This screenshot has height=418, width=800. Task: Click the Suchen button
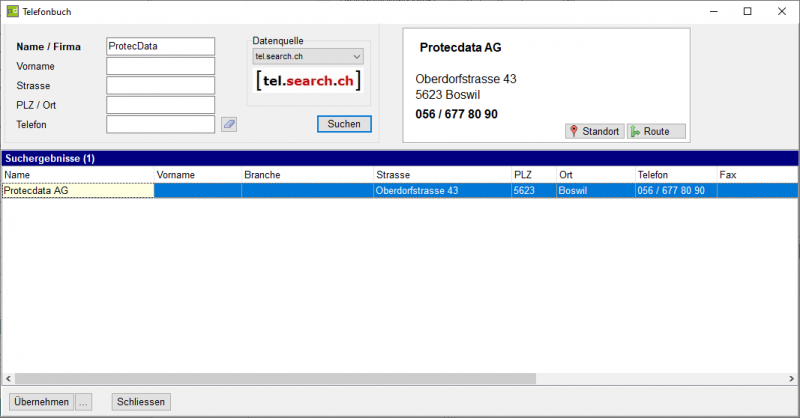point(344,124)
